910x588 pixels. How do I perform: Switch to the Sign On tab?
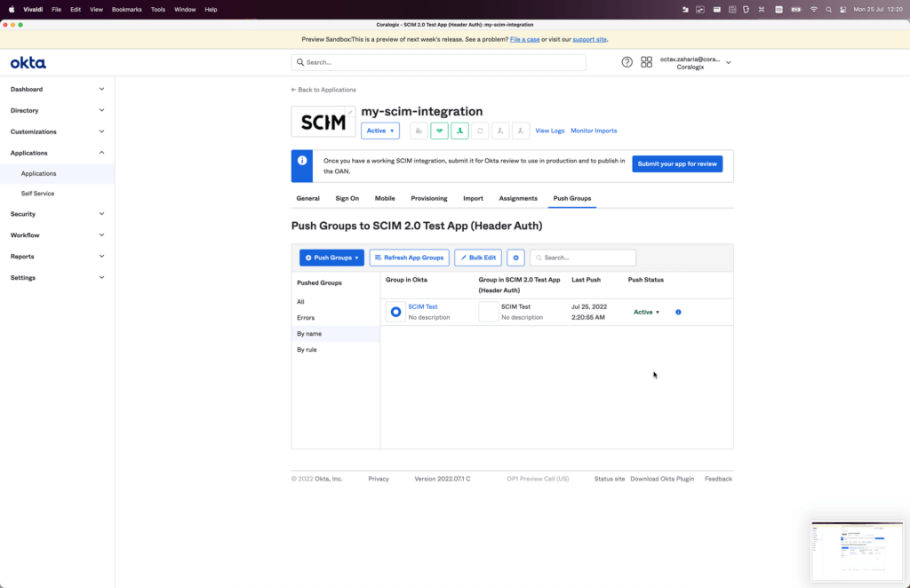pos(347,198)
